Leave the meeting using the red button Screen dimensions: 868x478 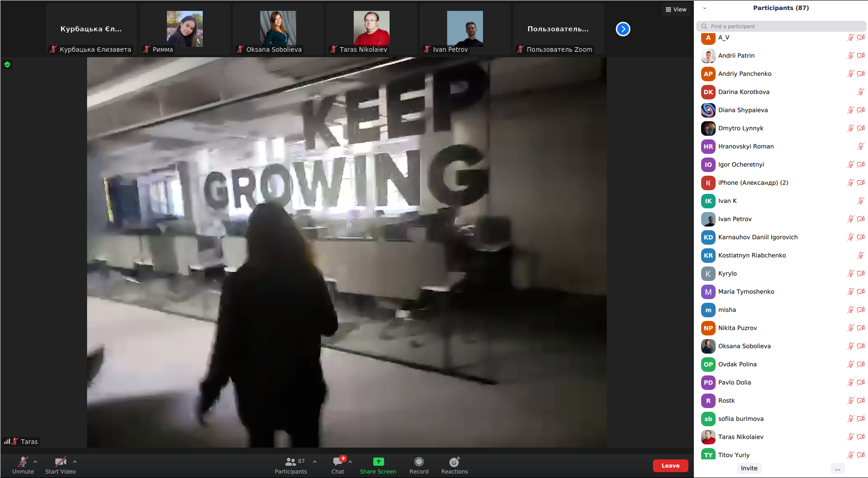[670, 466]
